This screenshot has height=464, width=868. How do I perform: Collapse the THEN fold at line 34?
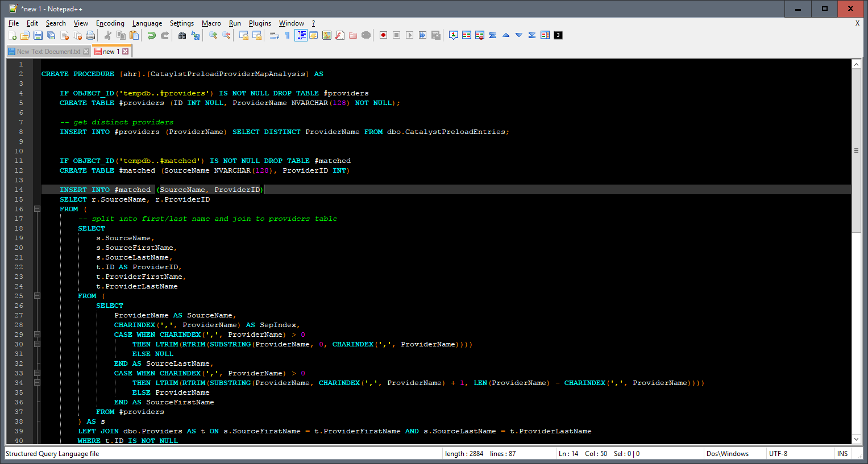[x=37, y=383]
